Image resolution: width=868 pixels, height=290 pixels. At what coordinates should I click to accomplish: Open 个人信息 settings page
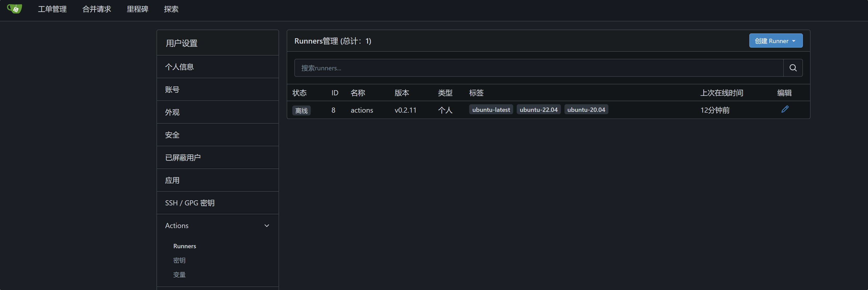[x=179, y=67]
